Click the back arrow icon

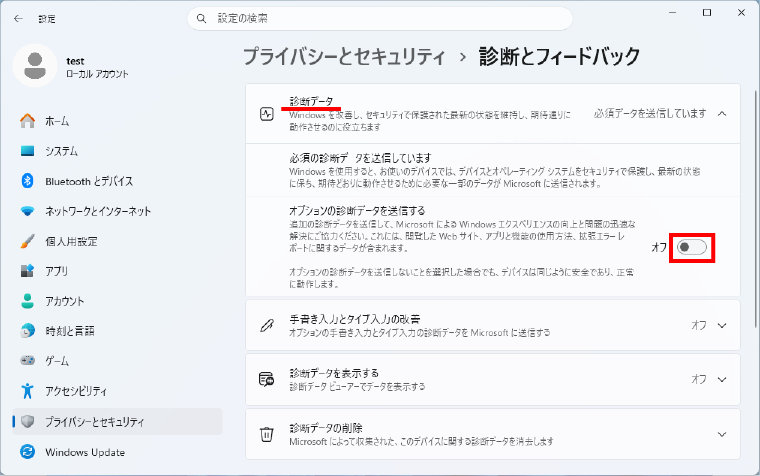point(18,19)
